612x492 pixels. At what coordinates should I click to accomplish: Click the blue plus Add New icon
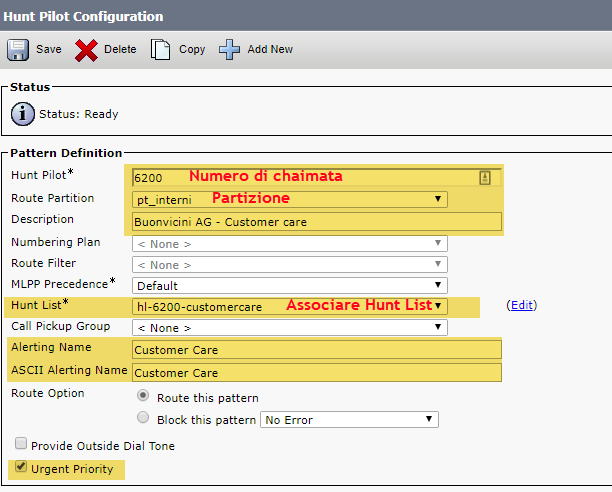pyautogui.click(x=229, y=50)
